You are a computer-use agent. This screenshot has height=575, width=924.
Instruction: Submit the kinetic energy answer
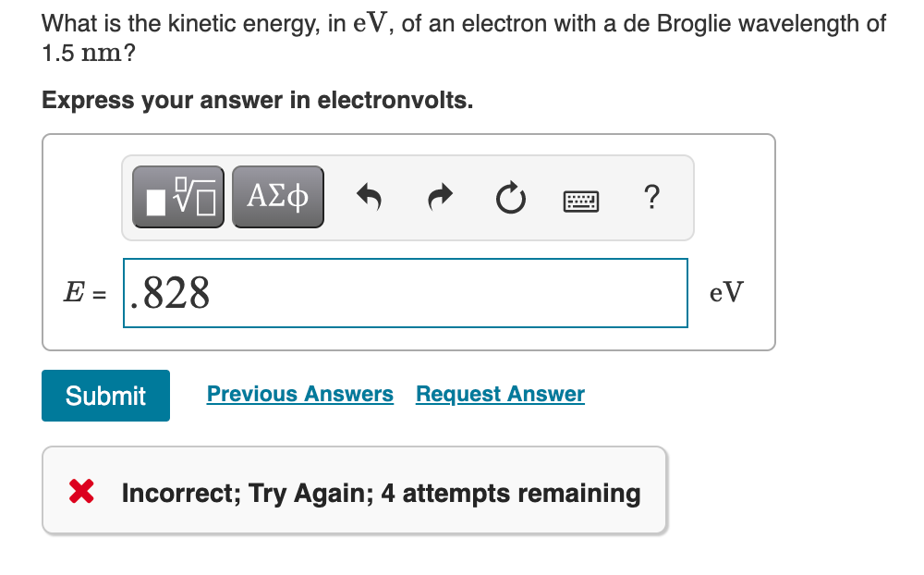pos(105,395)
